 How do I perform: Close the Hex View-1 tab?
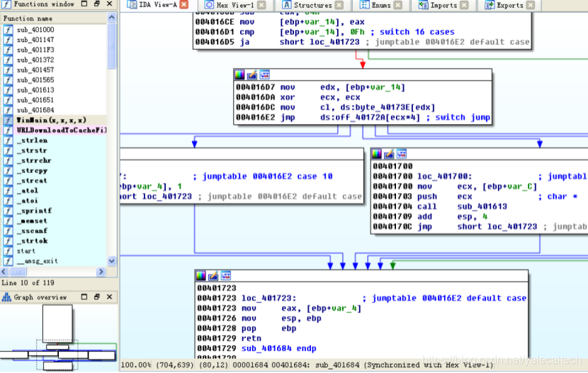coord(261,5)
